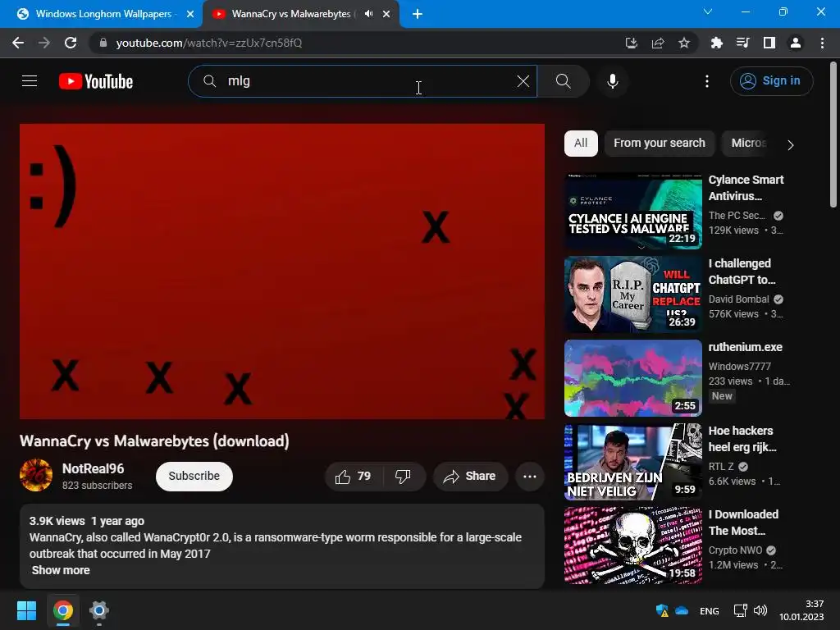Image resolution: width=840 pixels, height=630 pixels.
Task: Close the WannaCry vs Malwarebytes tab
Action: pos(386,14)
